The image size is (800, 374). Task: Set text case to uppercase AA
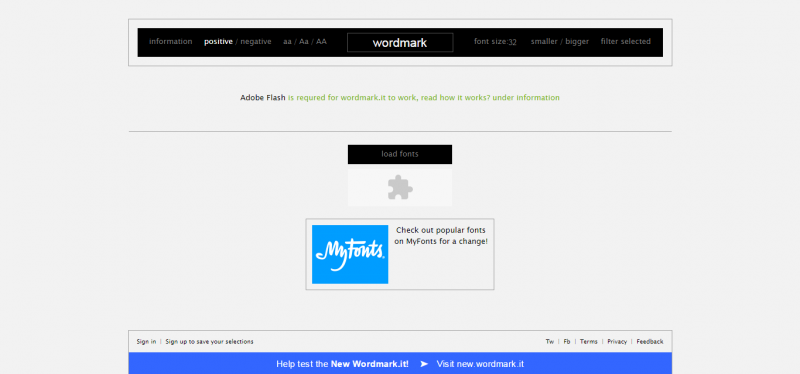click(x=321, y=42)
